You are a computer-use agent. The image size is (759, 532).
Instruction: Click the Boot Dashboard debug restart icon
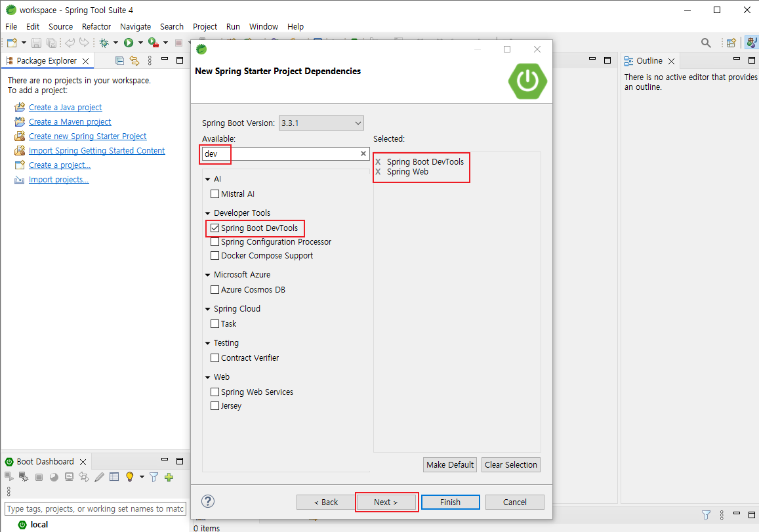point(23,477)
